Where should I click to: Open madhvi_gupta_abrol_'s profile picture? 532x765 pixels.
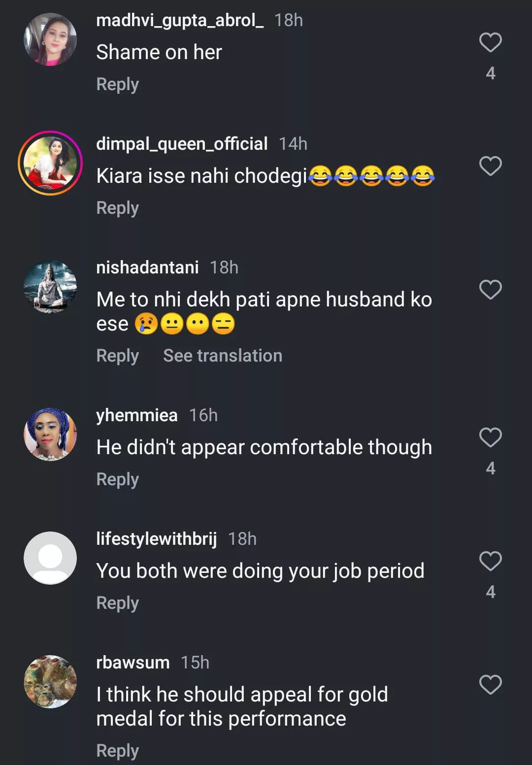point(50,39)
